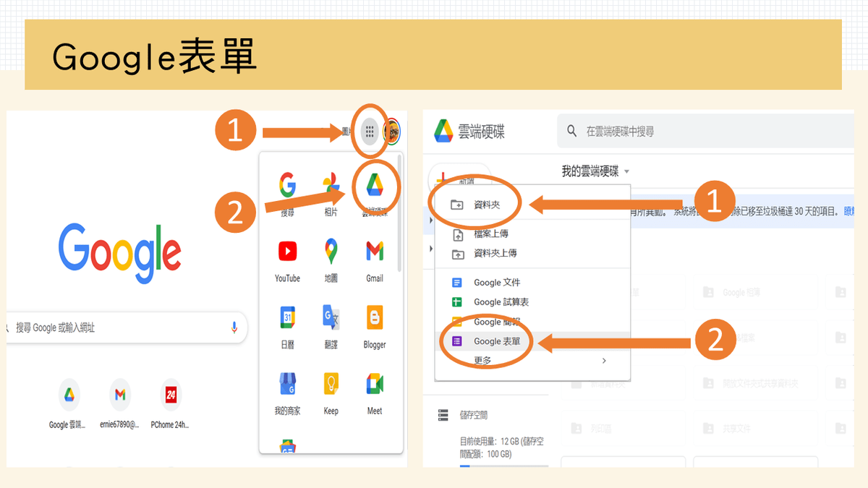Click the Google account profile avatar

pos(393,132)
